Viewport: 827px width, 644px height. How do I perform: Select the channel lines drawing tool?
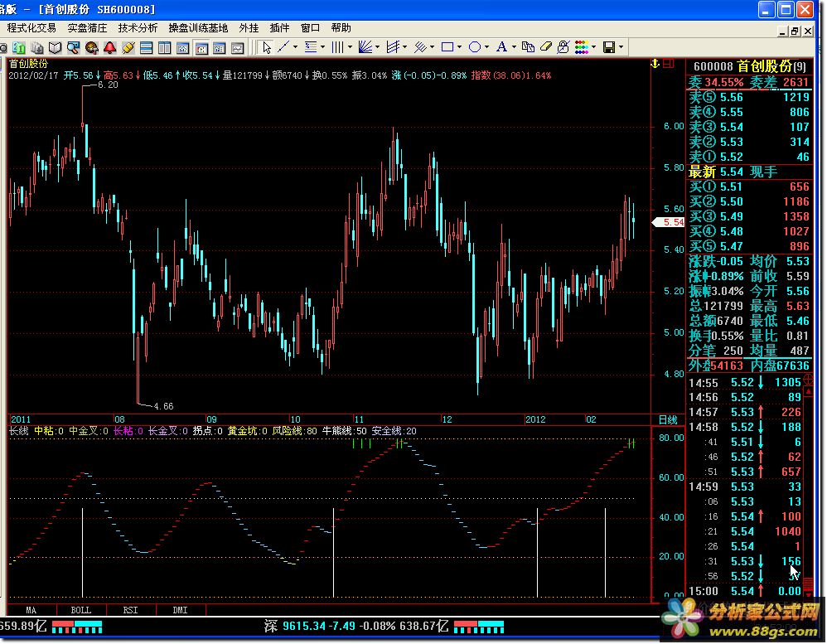(x=393, y=47)
